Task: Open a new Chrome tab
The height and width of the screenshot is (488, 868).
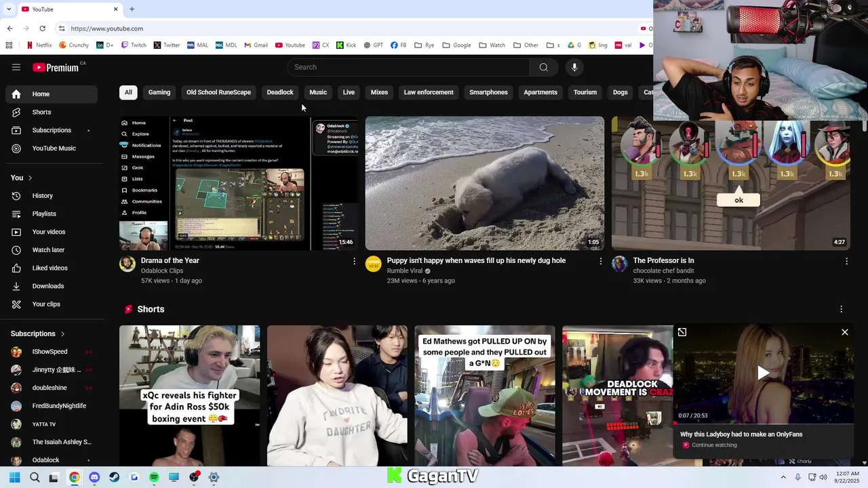Action: (132, 9)
